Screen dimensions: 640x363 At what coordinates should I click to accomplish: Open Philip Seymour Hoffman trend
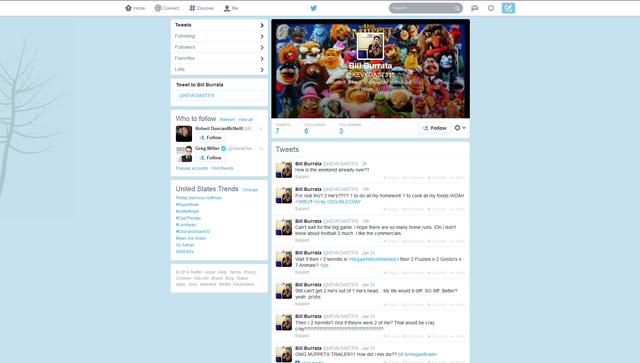point(199,198)
